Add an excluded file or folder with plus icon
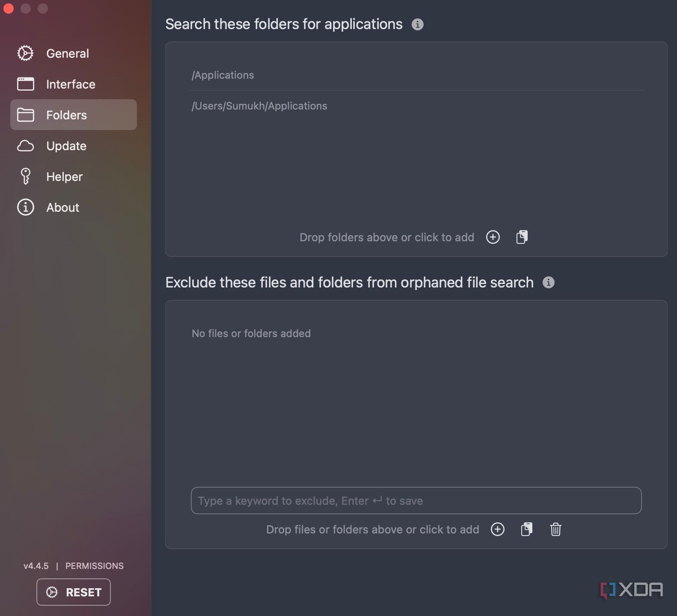This screenshot has width=677, height=616. tap(498, 529)
